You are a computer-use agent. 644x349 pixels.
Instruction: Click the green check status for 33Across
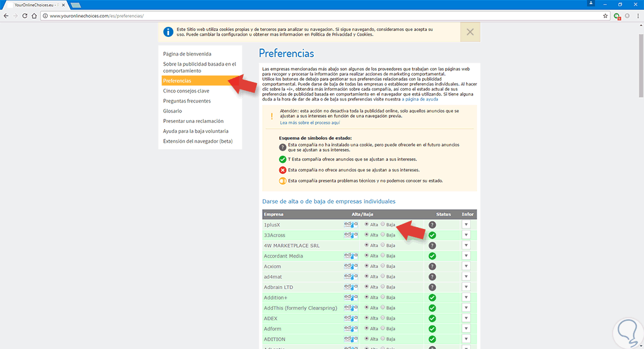pyautogui.click(x=432, y=235)
